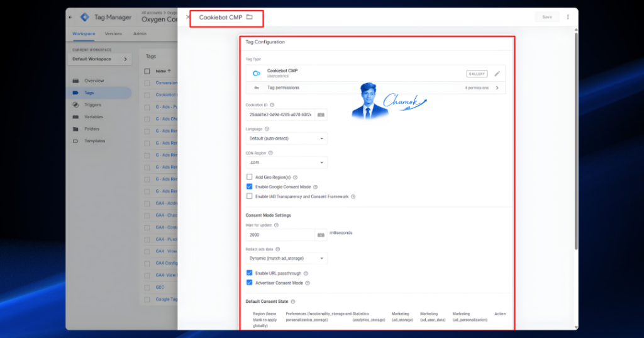Click the Cookiebot ID input field

click(280, 115)
